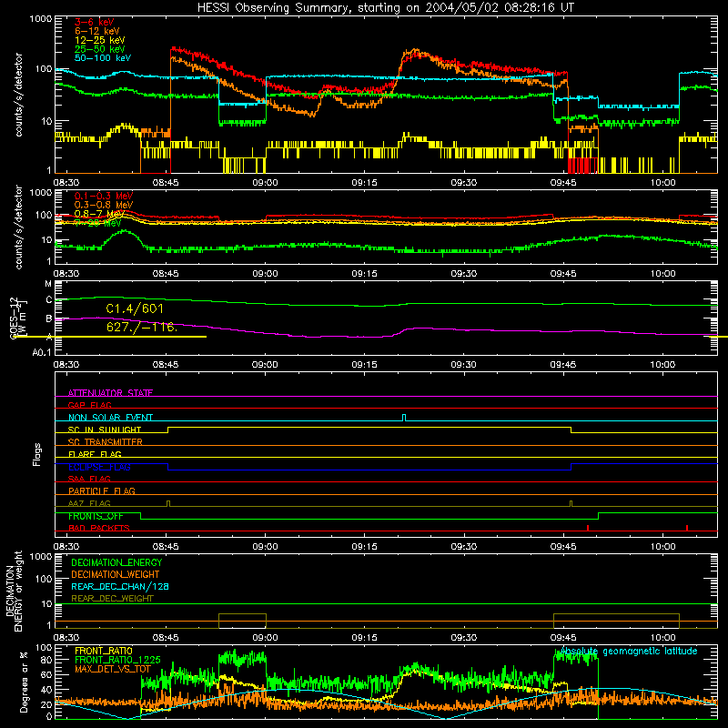Select the red 3-6 keV legend label

tap(95, 22)
